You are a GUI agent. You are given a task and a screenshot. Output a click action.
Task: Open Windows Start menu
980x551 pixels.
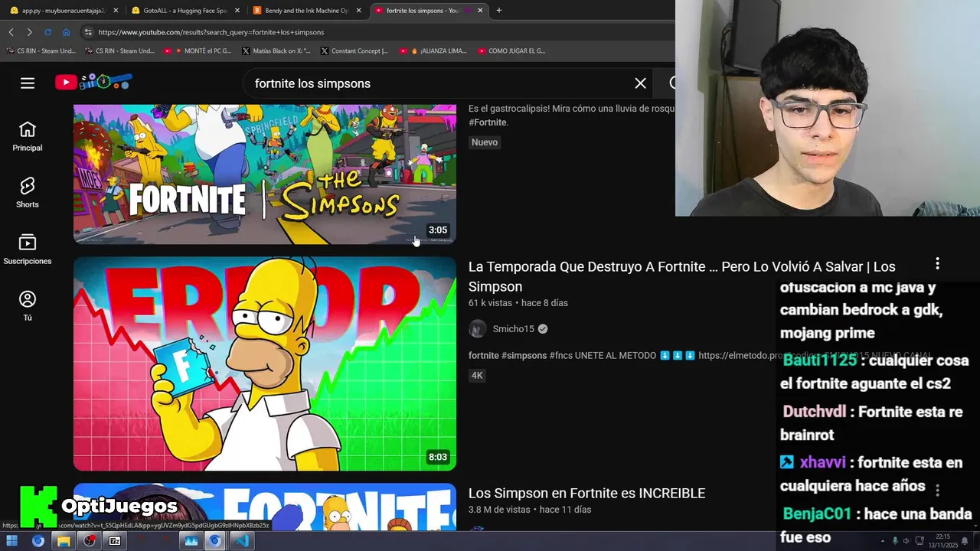(x=12, y=541)
